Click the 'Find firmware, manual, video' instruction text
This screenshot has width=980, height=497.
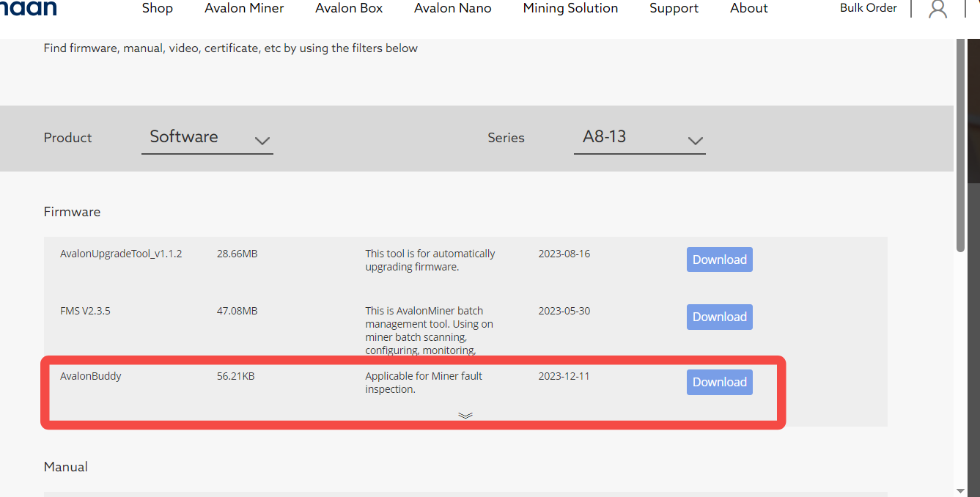point(231,48)
